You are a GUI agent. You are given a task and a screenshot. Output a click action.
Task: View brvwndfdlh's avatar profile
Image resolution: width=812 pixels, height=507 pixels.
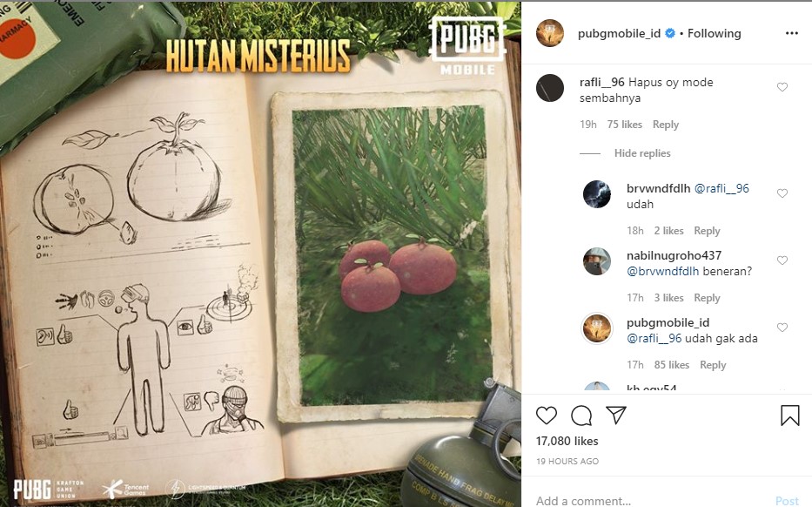coord(596,194)
